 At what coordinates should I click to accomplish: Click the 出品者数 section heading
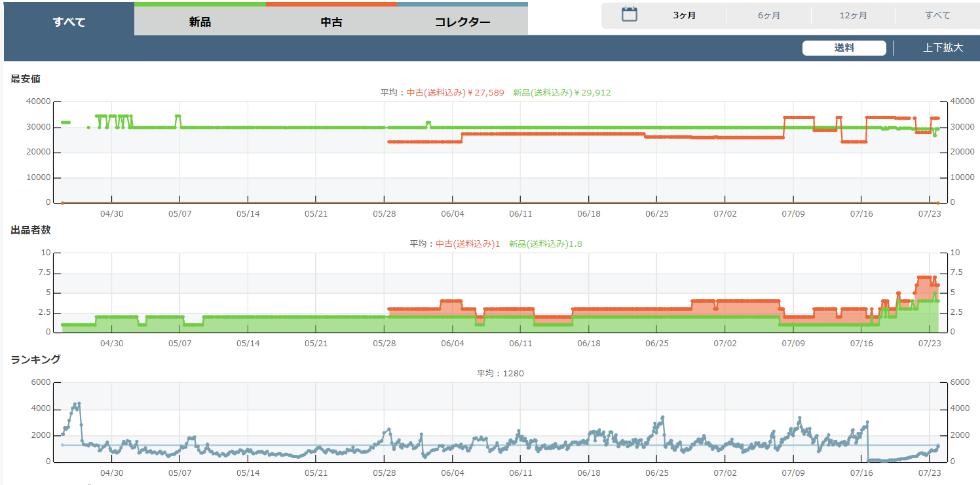point(30,230)
